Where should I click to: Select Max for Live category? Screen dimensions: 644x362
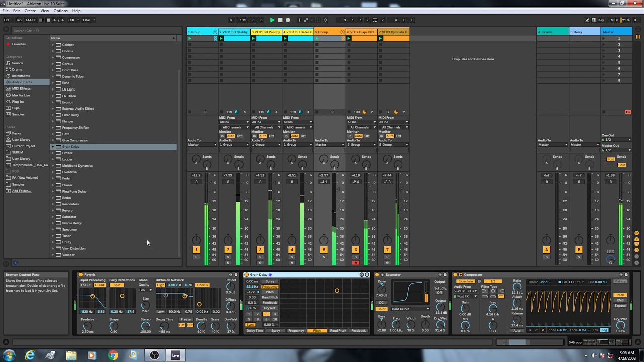coord(21,95)
